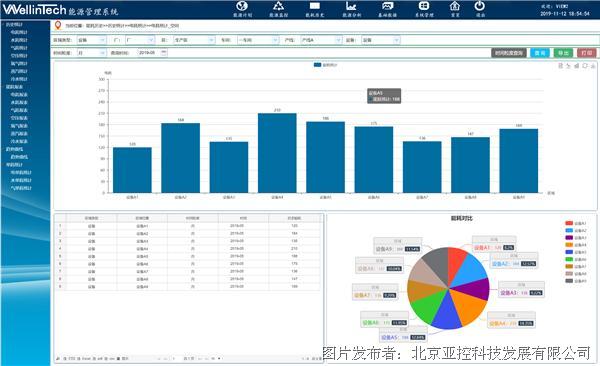600x366 pixels.
Task: Toggle the blue series legend above the bar chart
Action: (x=326, y=65)
